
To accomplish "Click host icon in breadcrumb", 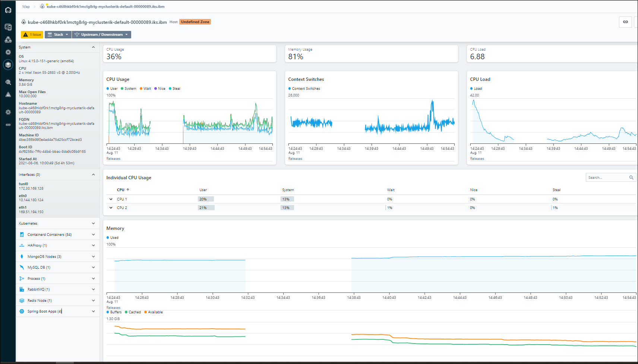I will click(x=42, y=6).
